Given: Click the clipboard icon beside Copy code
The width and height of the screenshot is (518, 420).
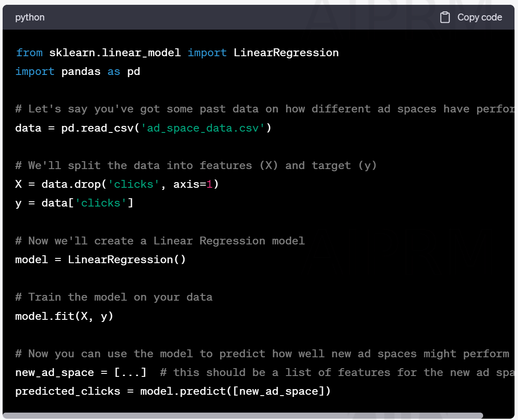Looking at the screenshot, I should (x=445, y=17).
